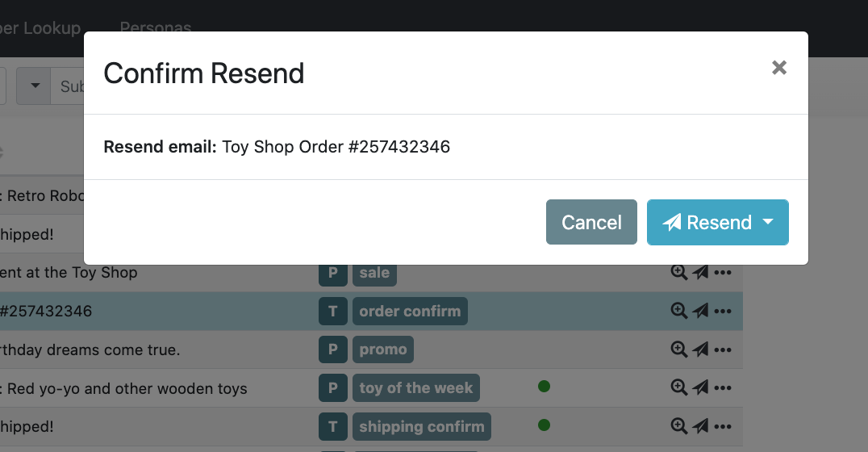This screenshot has width=868, height=452.
Task: Click the "promo" tag label
Action: (382, 349)
